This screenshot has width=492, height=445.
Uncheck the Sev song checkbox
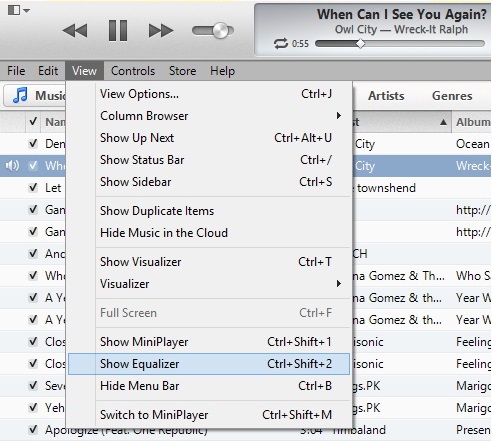(33, 386)
